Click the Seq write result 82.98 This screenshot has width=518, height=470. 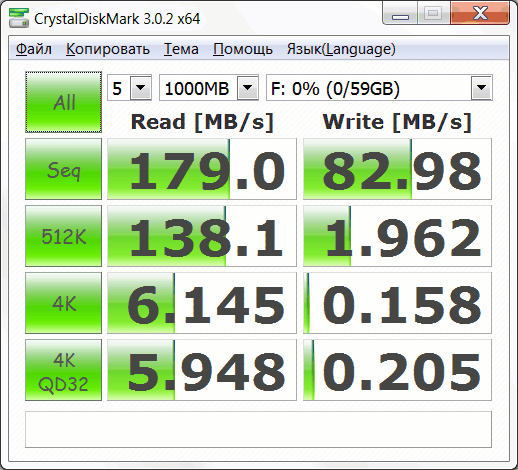pyautogui.click(x=397, y=169)
